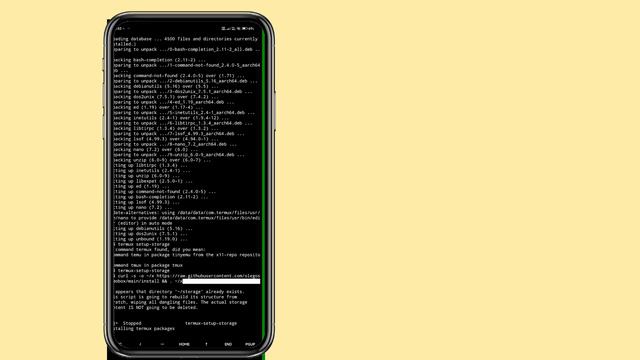640x360 pixels.
Task: Click 'command tmux in package tmux' line
Action: (148, 265)
